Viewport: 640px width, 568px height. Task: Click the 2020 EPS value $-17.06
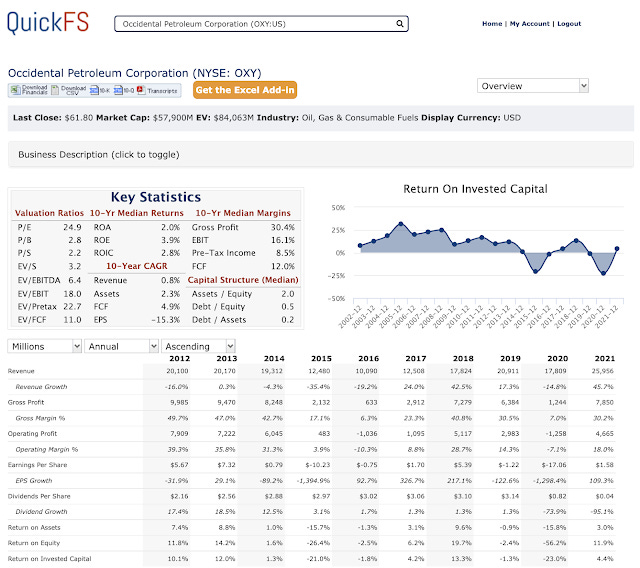(554, 465)
